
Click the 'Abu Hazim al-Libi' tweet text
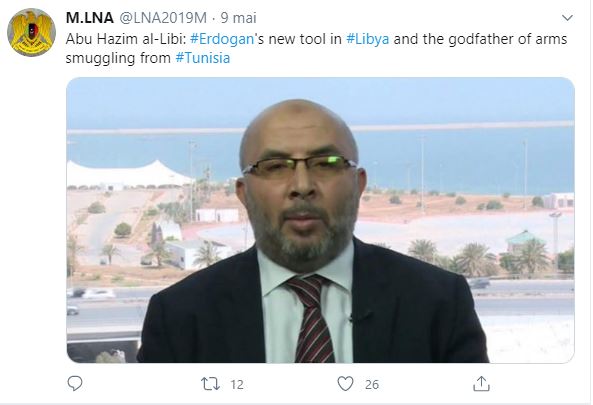(126, 39)
